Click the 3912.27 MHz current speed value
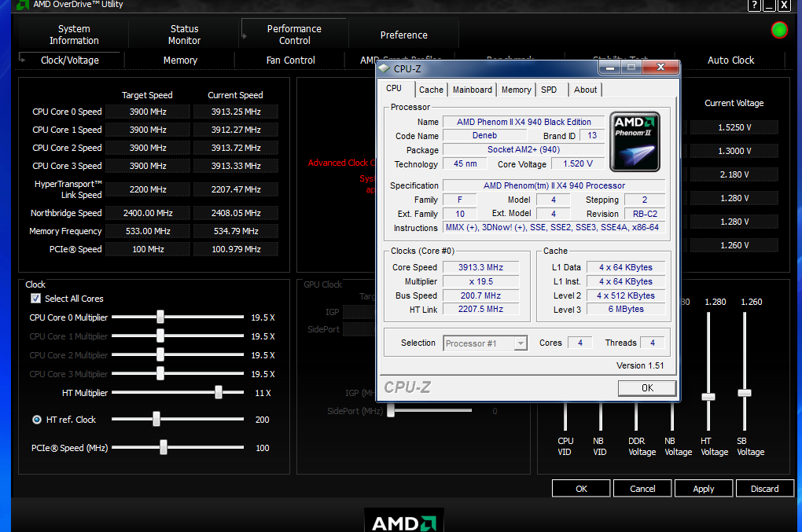Screen dimensions: 802x532 [x=236, y=130]
